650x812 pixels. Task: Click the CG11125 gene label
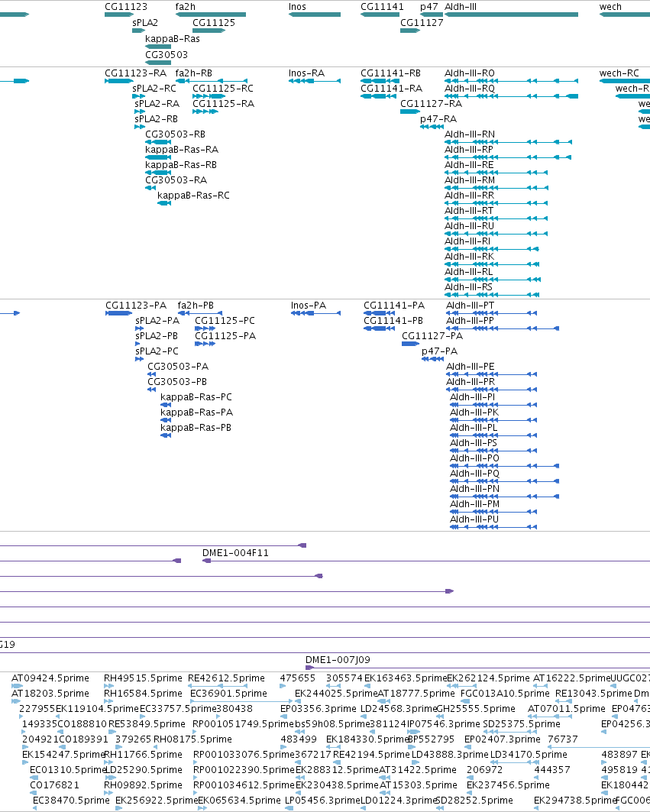214,23
